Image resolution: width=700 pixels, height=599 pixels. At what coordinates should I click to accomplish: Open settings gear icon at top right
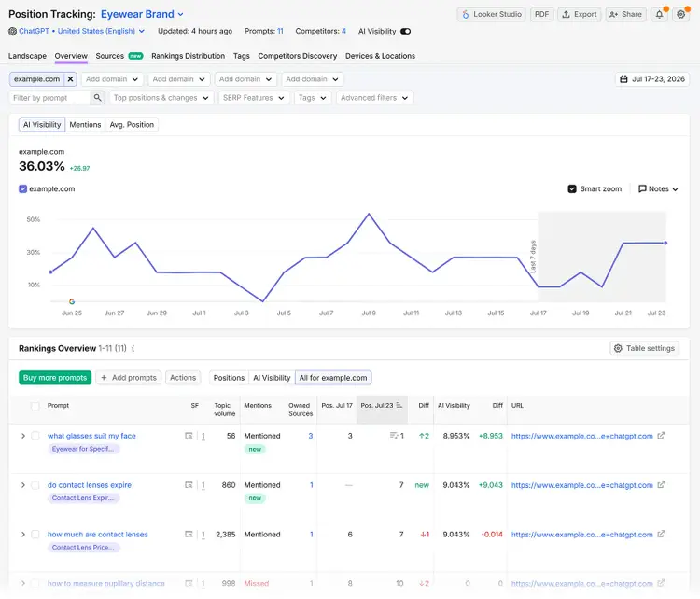680,14
